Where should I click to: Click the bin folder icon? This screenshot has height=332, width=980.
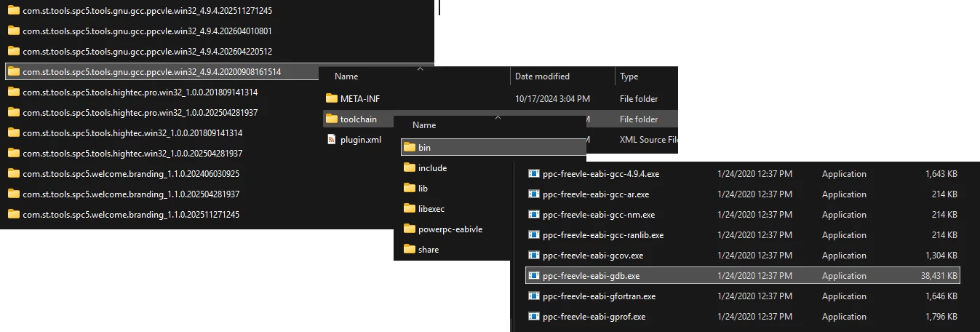409,147
